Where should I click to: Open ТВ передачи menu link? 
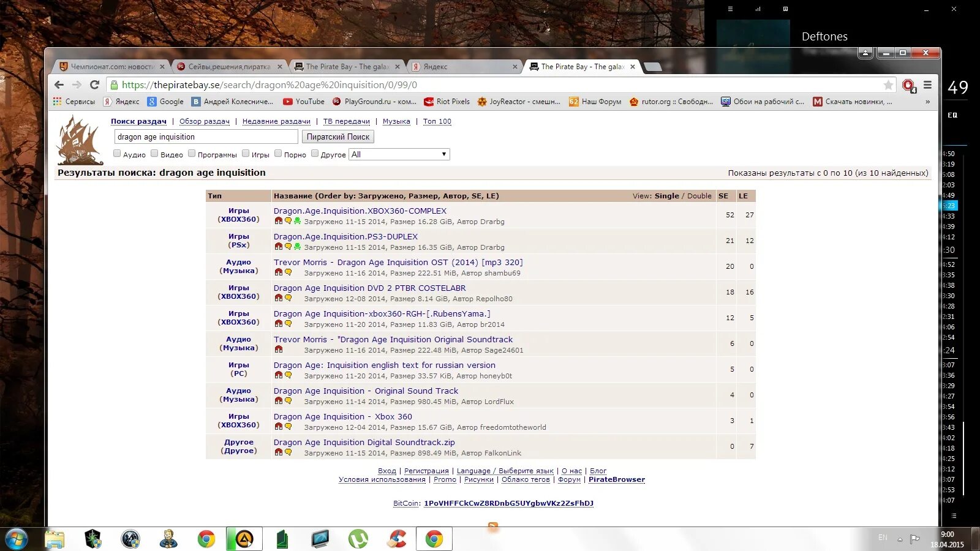click(x=347, y=121)
